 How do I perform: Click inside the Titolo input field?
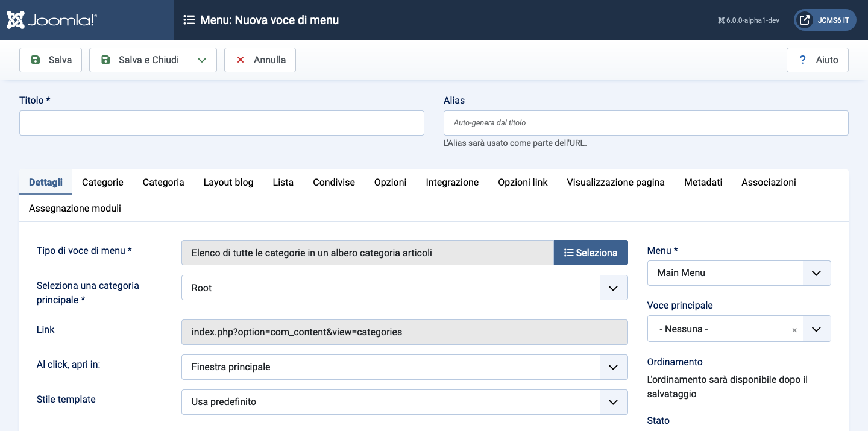click(221, 122)
